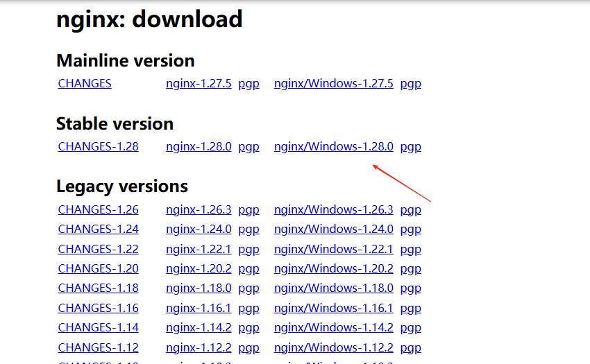Open CHANGES-1.18 link
The height and width of the screenshot is (364, 590).
pyautogui.click(x=98, y=288)
